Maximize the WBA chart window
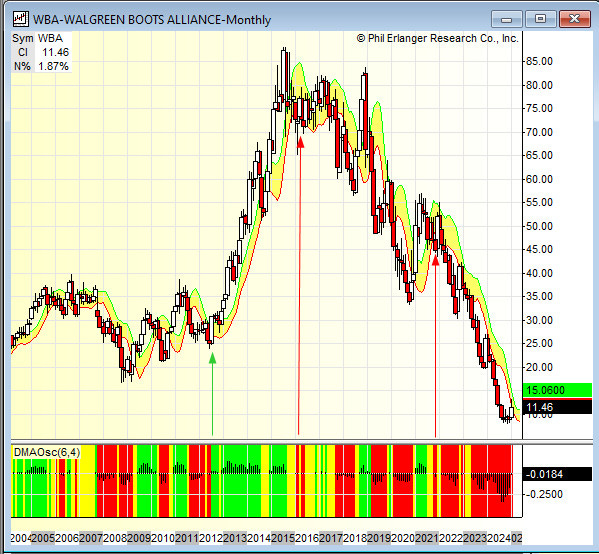The width and height of the screenshot is (599, 554). [x=540, y=19]
